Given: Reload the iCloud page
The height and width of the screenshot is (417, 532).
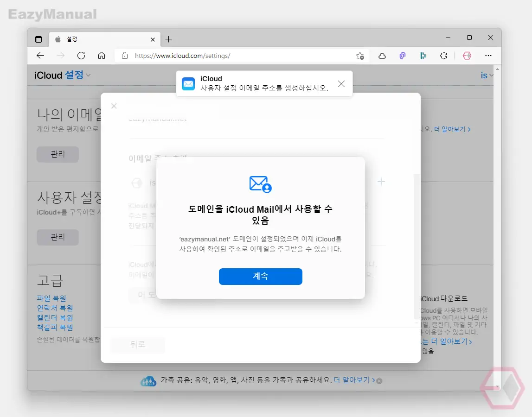Looking at the screenshot, I should 81,56.
